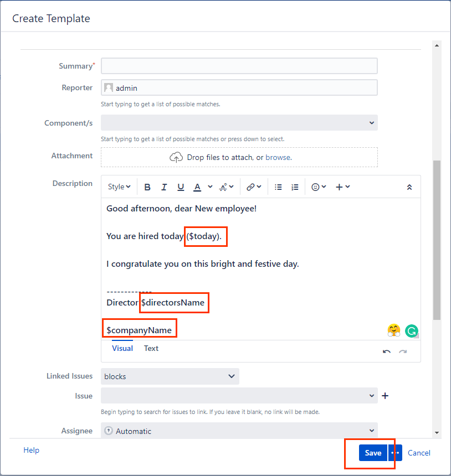Screen dimensions: 451x476
Task: Open the emoji picker in editor toolbar
Action: coord(319,187)
